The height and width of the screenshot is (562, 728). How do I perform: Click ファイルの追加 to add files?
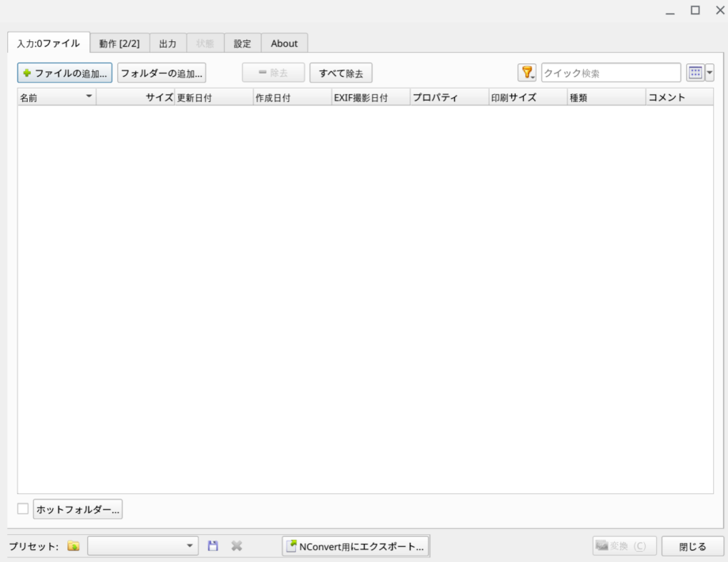(x=65, y=73)
